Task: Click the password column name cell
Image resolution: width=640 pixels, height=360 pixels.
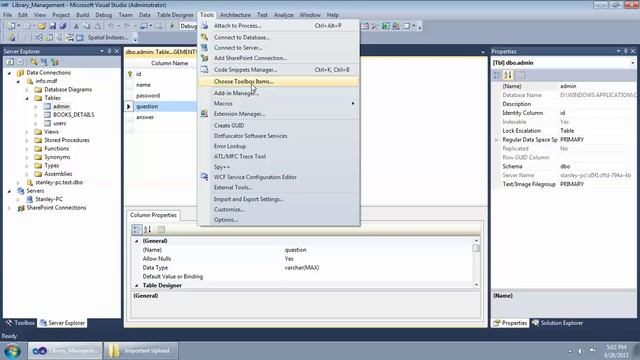Action: 165,96
